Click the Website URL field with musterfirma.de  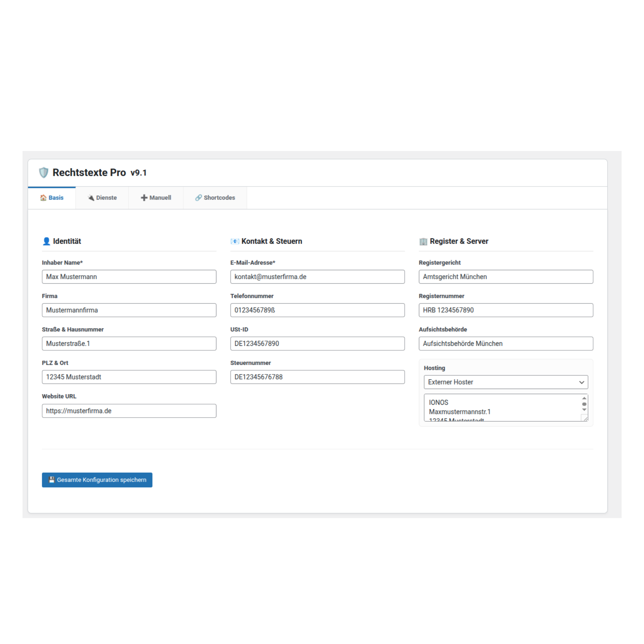(129, 411)
